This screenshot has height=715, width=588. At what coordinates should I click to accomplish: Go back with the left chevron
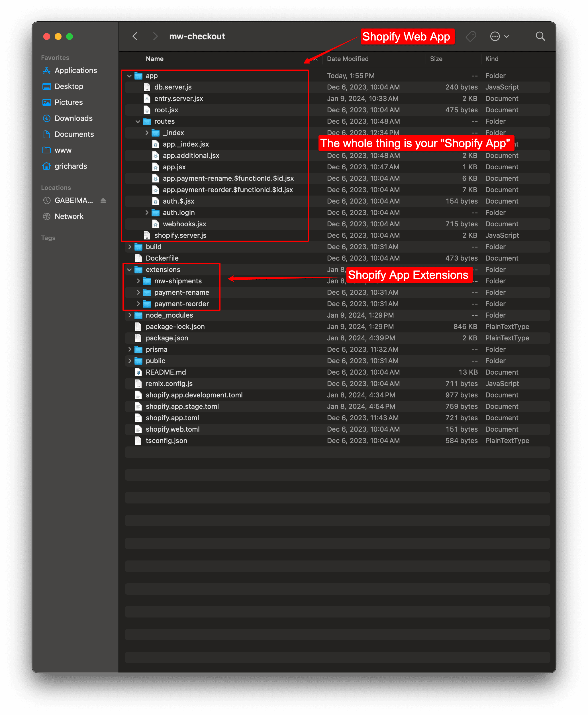click(x=135, y=36)
